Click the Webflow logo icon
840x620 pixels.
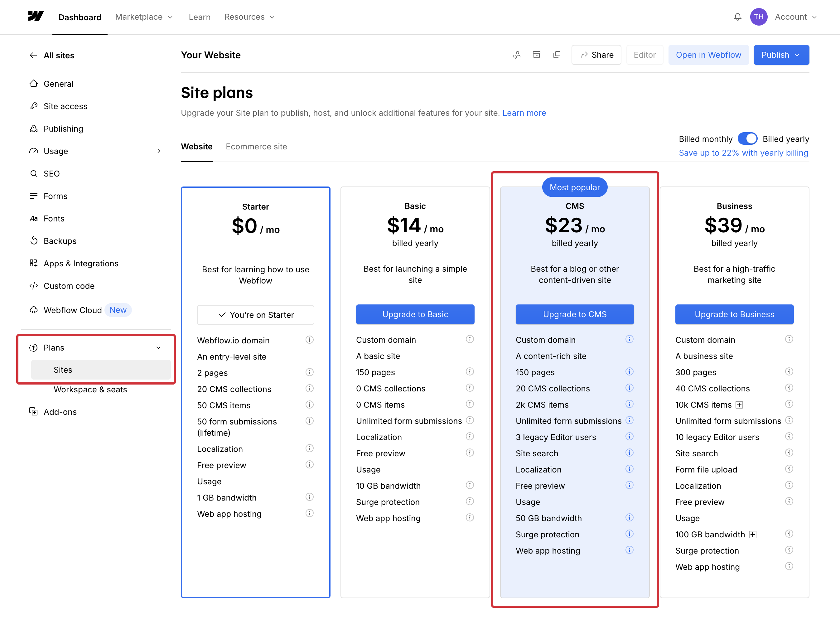[x=36, y=16]
